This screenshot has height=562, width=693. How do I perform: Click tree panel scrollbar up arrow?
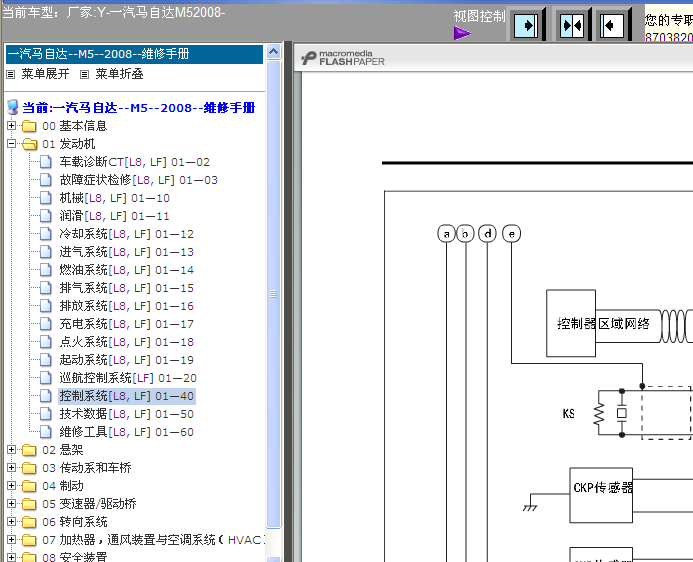pos(274,52)
